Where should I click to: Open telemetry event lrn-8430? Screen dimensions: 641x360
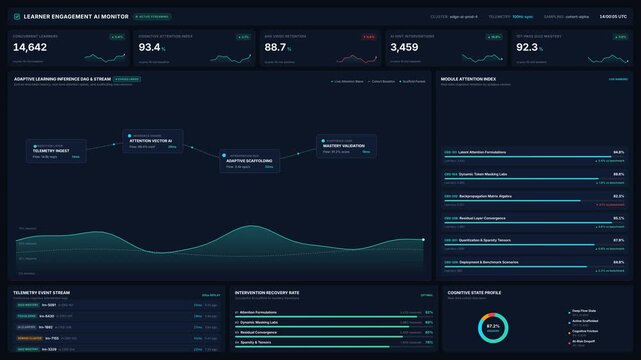coord(117,316)
